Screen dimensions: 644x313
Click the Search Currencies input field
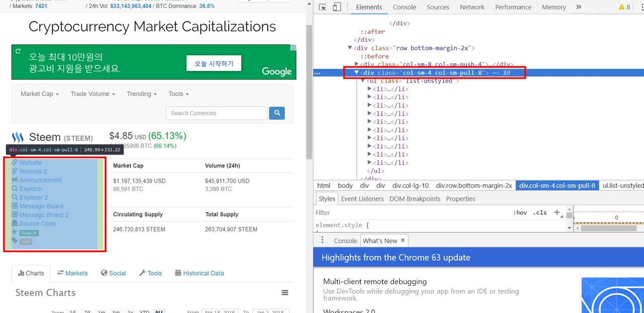pyautogui.click(x=216, y=113)
